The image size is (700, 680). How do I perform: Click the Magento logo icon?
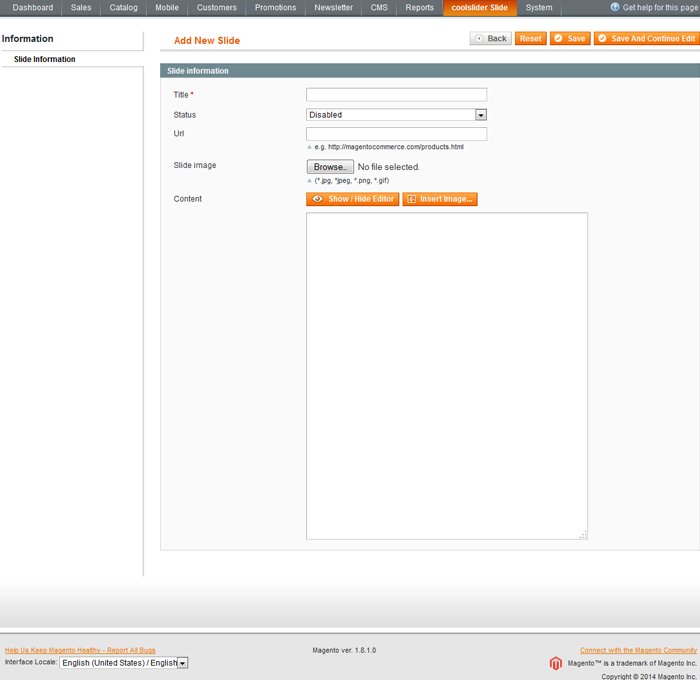556,663
